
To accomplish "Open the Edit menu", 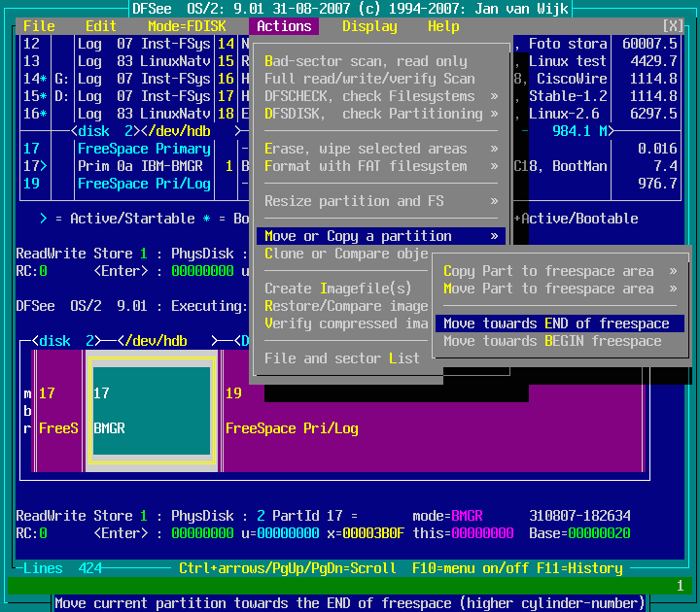I will tap(101, 26).
